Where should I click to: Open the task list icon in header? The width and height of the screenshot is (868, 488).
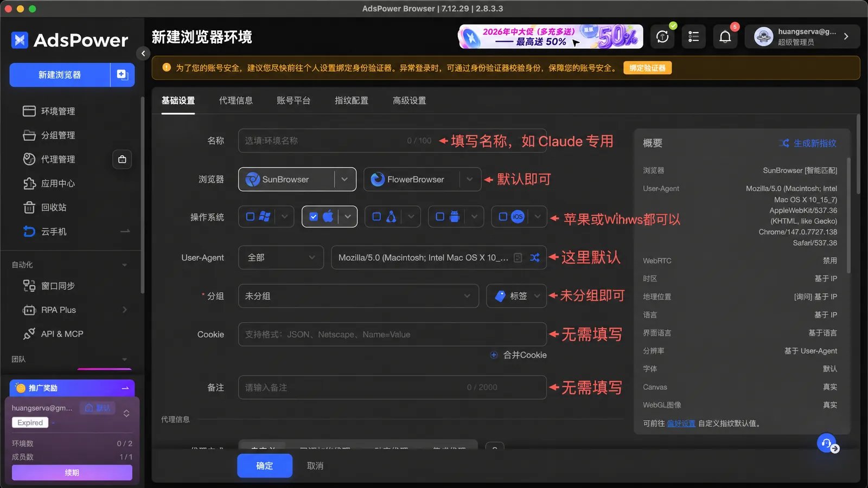[693, 36]
